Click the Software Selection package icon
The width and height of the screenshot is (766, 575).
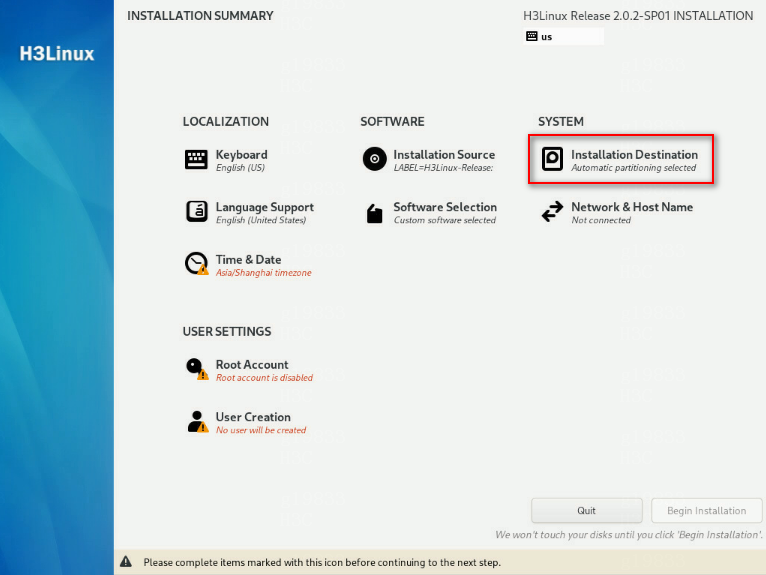tap(375, 213)
